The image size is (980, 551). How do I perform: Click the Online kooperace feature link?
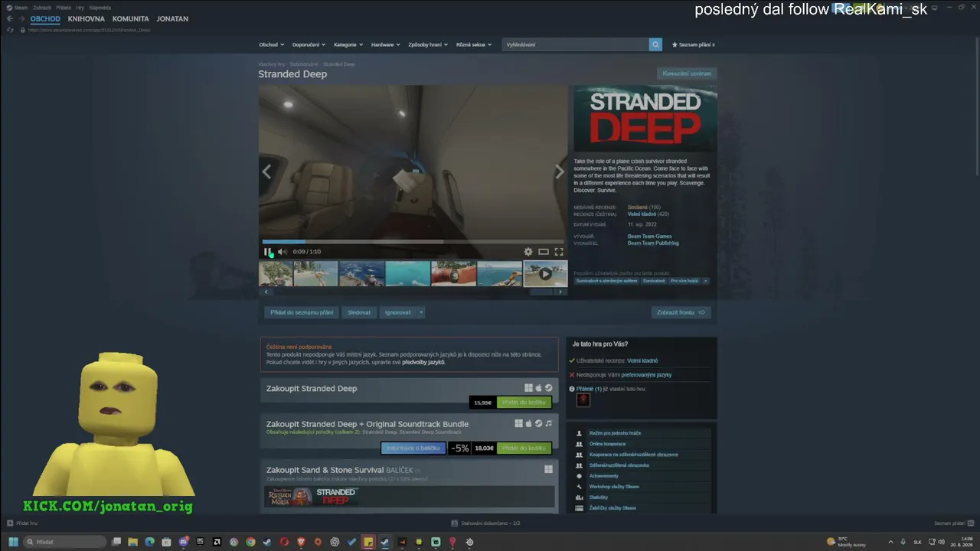point(607,444)
